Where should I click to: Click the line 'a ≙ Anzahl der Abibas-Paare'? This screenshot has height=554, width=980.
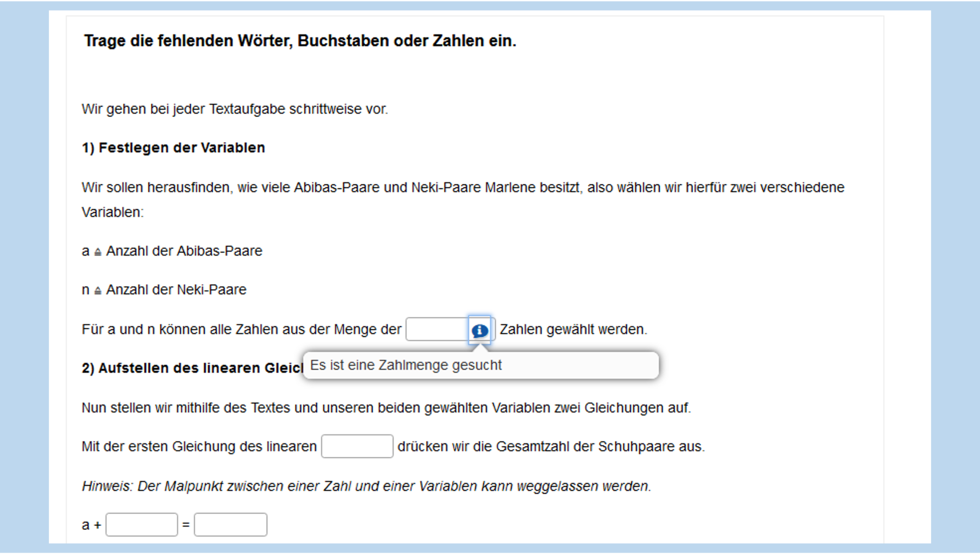coord(172,251)
